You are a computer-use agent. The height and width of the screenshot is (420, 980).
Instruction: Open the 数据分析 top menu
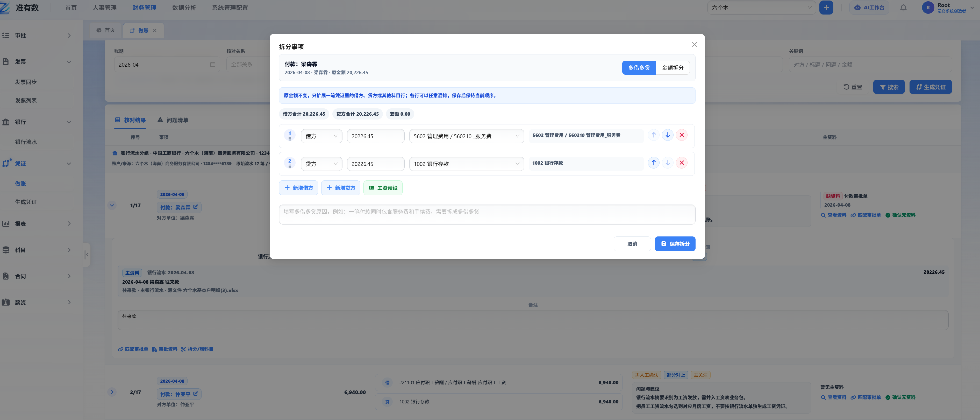[184, 8]
